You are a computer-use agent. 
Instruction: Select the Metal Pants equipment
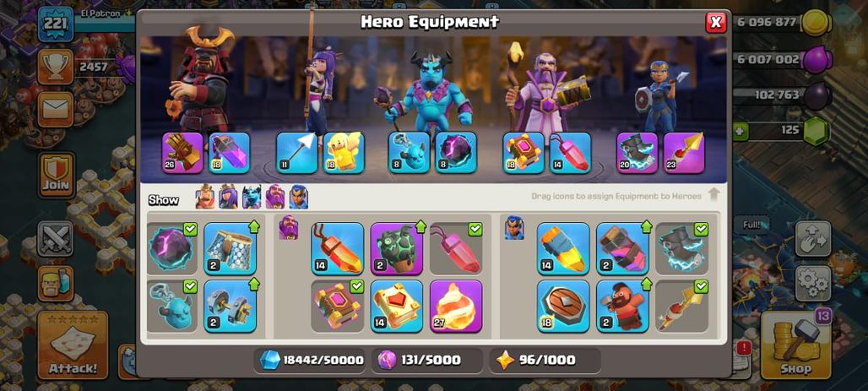231,248
